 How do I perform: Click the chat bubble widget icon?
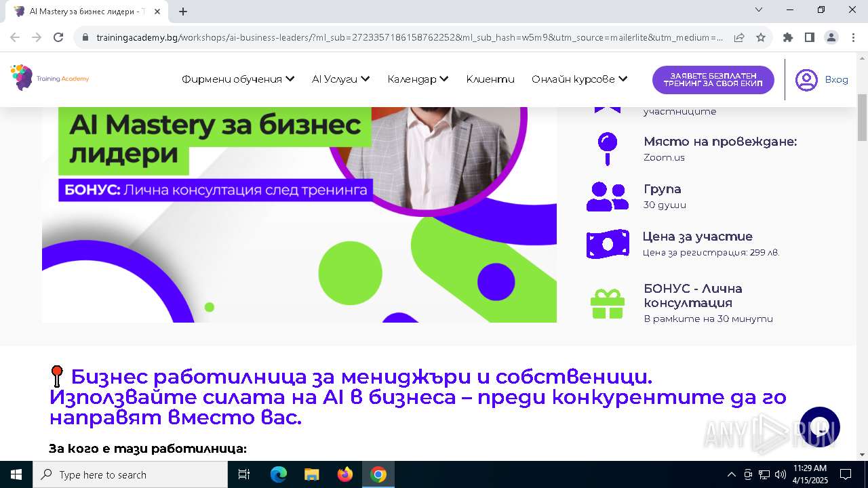pyautogui.click(x=820, y=427)
